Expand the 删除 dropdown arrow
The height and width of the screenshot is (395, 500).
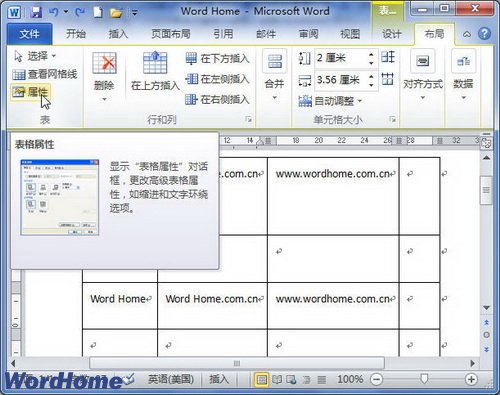click(104, 99)
